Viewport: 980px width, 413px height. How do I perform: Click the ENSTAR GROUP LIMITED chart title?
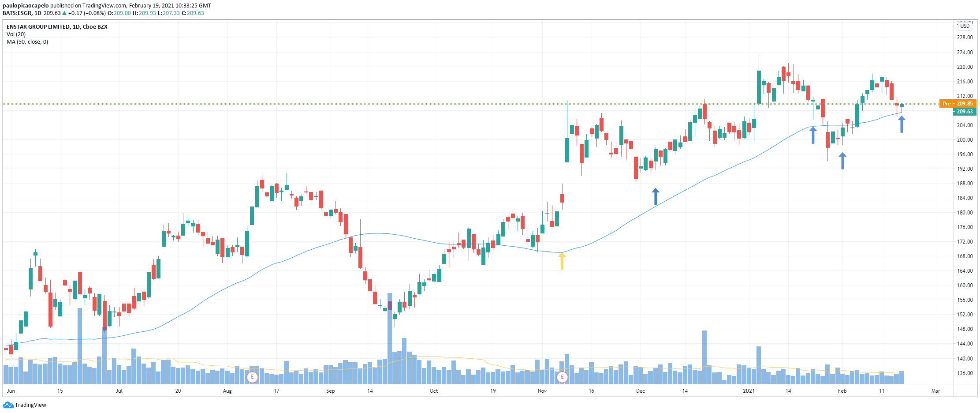point(57,27)
